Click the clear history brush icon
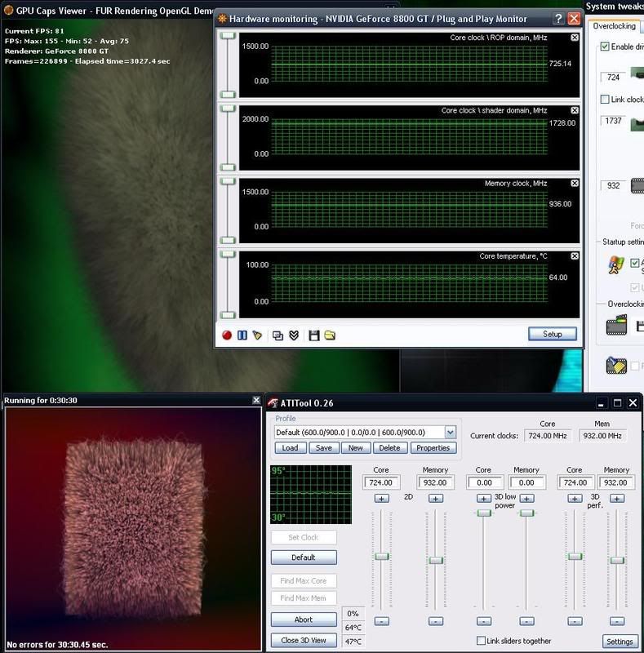This screenshot has width=644, height=653. coord(256,335)
